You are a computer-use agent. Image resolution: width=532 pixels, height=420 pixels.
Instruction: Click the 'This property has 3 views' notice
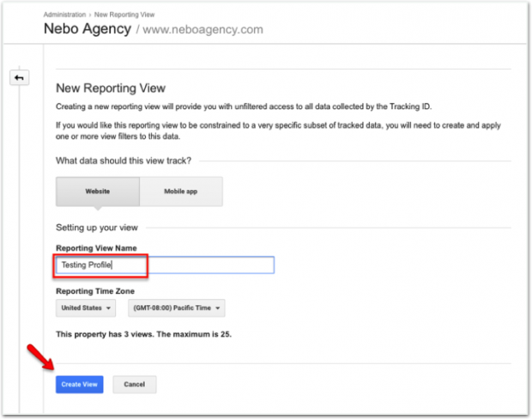click(x=143, y=333)
